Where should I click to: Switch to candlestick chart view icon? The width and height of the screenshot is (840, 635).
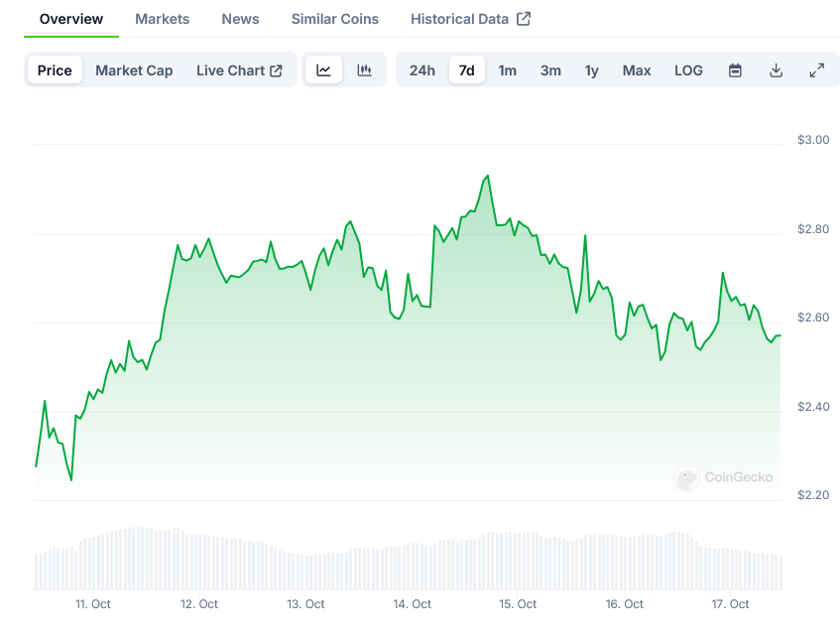tap(364, 70)
